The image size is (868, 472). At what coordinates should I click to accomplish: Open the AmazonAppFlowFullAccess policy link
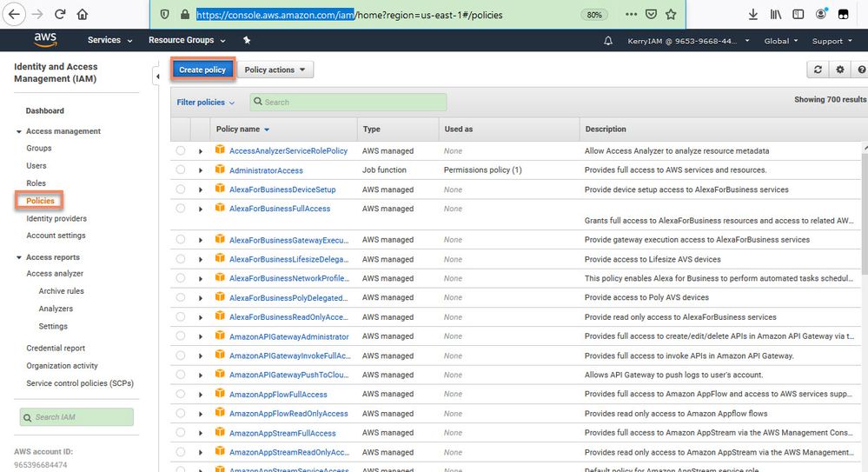278,395
